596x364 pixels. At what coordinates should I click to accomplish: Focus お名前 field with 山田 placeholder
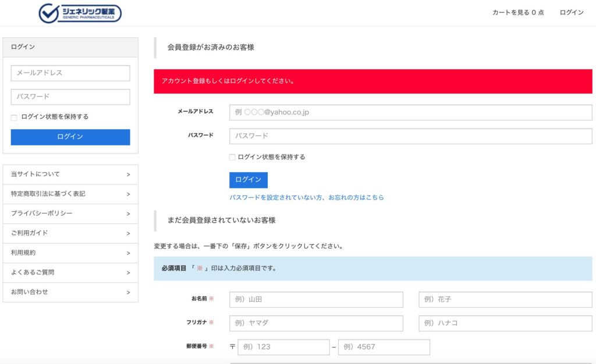(x=316, y=299)
